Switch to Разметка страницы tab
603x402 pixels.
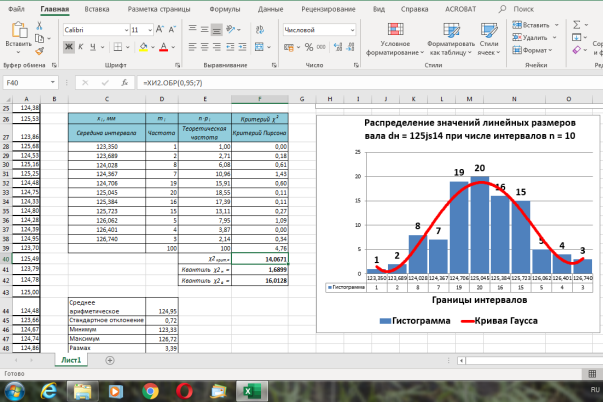(x=159, y=9)
